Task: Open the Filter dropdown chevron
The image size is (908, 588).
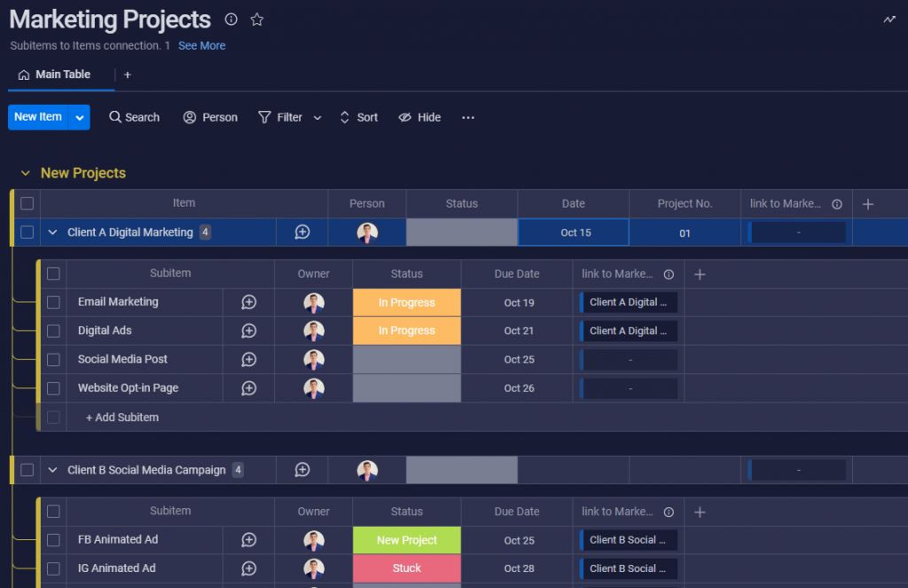Action: pyautogui.click(x=317, y=118)
